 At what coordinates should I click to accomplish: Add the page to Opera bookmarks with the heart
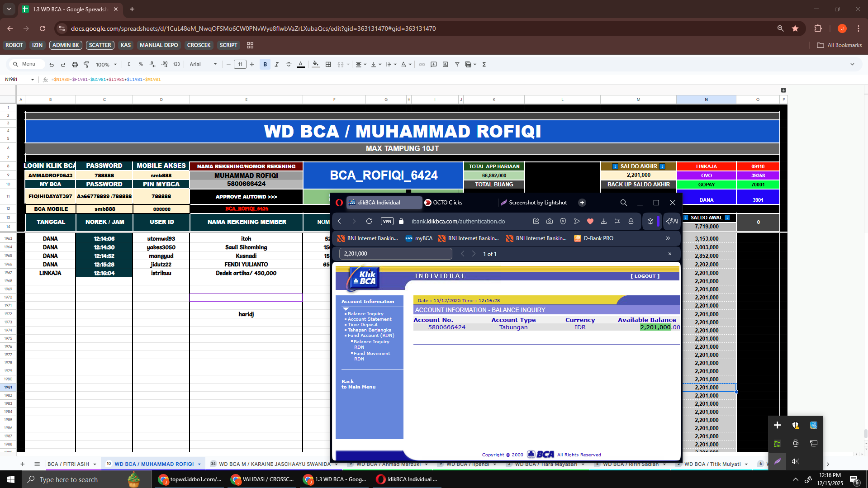[x=590, y=221]
